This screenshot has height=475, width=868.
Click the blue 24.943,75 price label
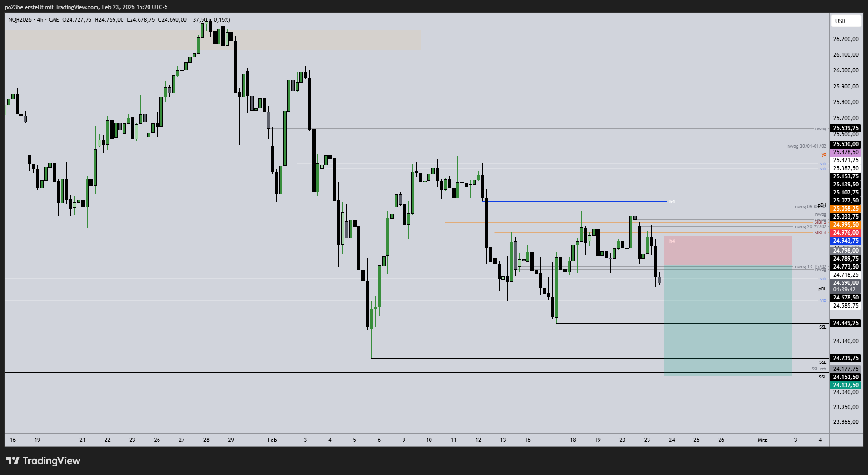click(845, 241)
